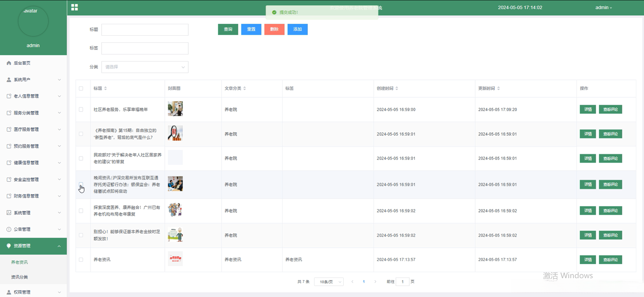Check the row starting with 民政部对

81,158
